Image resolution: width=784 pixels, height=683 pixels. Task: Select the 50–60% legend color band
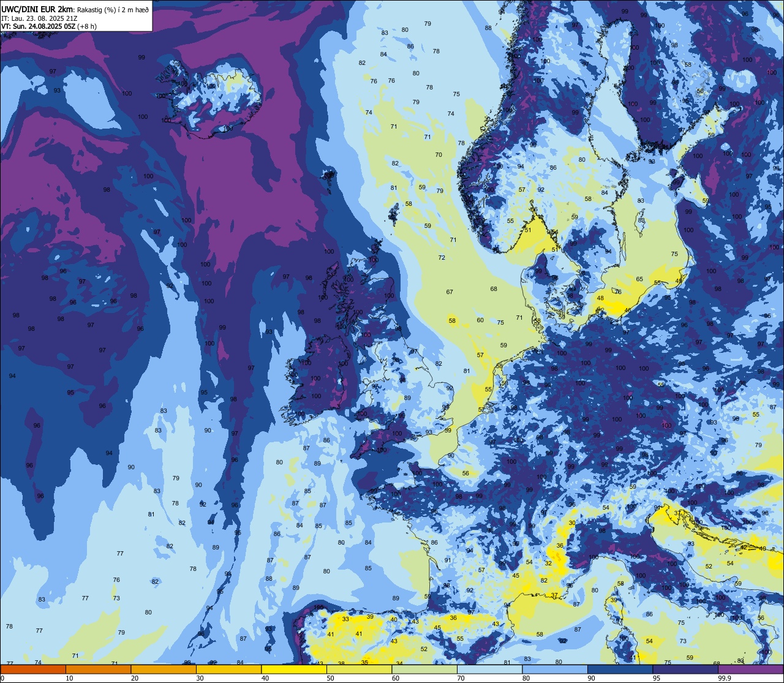tap(359, 669)
